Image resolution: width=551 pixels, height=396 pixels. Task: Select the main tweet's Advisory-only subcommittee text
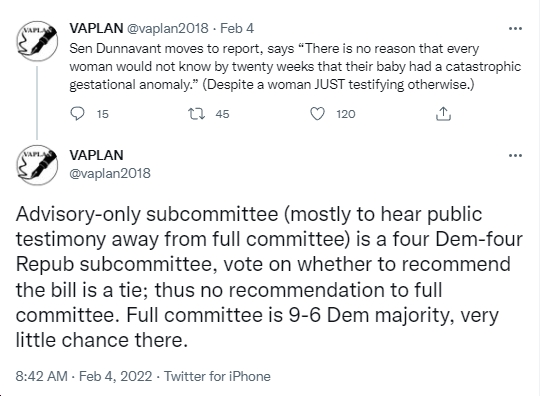tap(269, 277)
